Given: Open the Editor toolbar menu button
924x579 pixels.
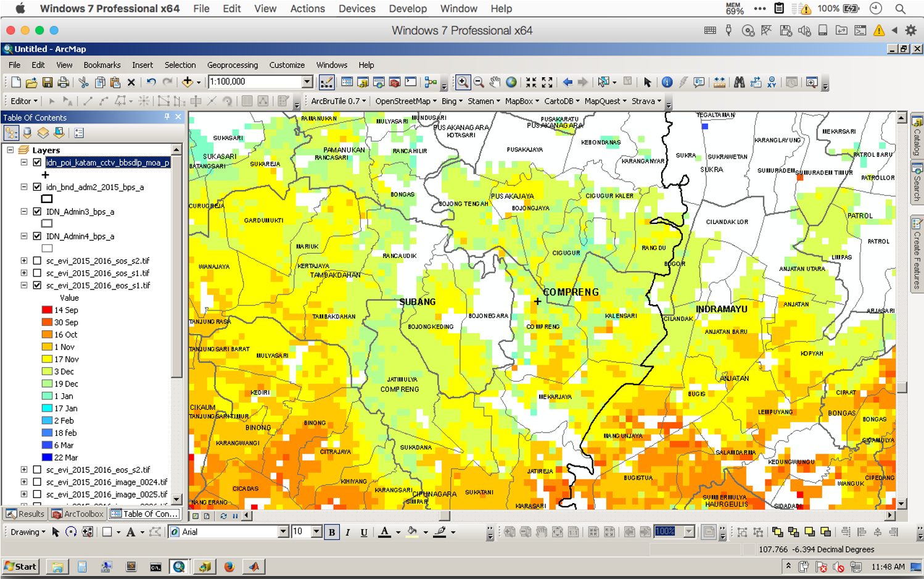Looking at the screenshot, I should tap(24, 101).
